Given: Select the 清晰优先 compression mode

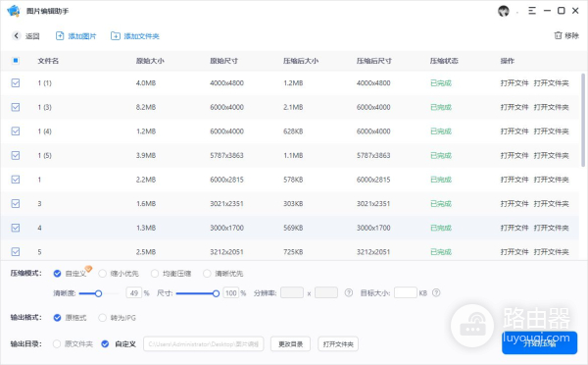Looking at the screenshot, I should [x=207, y=274].
